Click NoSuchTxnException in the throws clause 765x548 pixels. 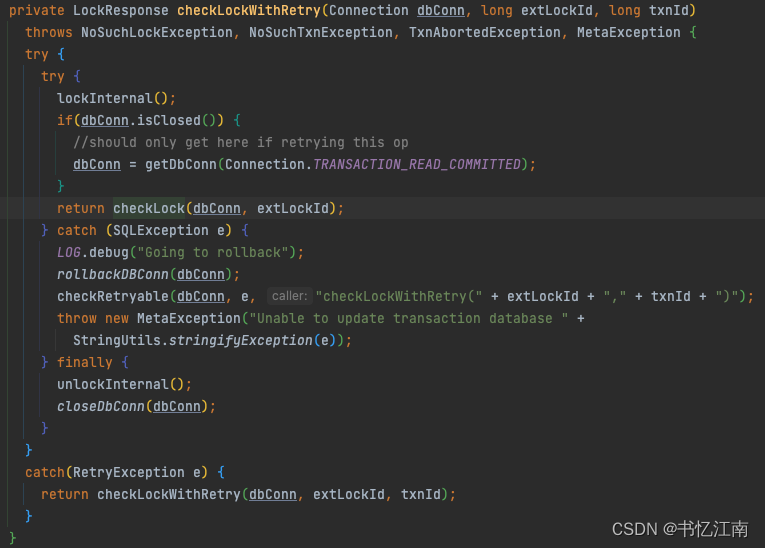tap(321, 32)
